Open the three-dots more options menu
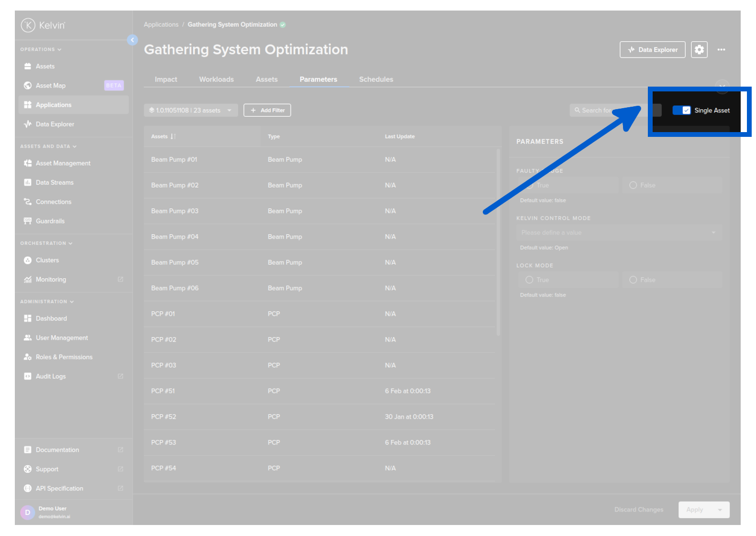 [721, 49]
